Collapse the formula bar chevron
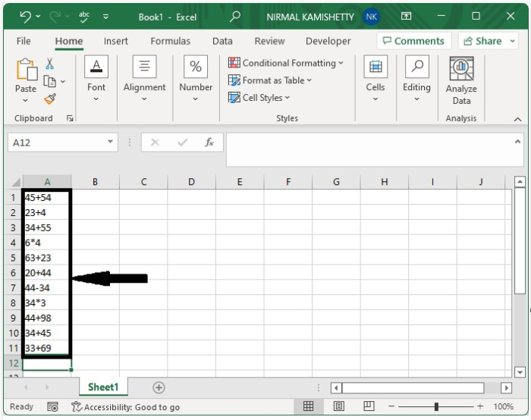 [517, 142]
